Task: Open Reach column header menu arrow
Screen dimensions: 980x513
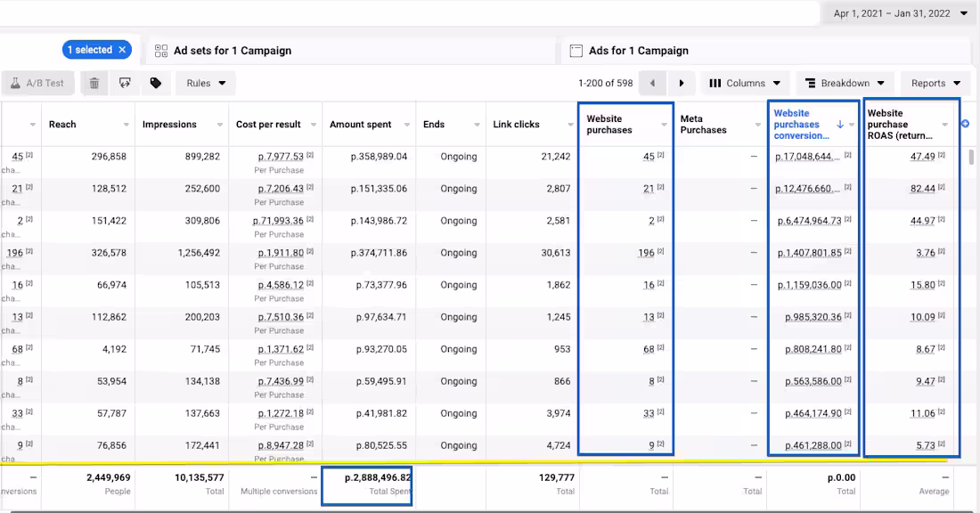Action: click(x=127, y=125)
